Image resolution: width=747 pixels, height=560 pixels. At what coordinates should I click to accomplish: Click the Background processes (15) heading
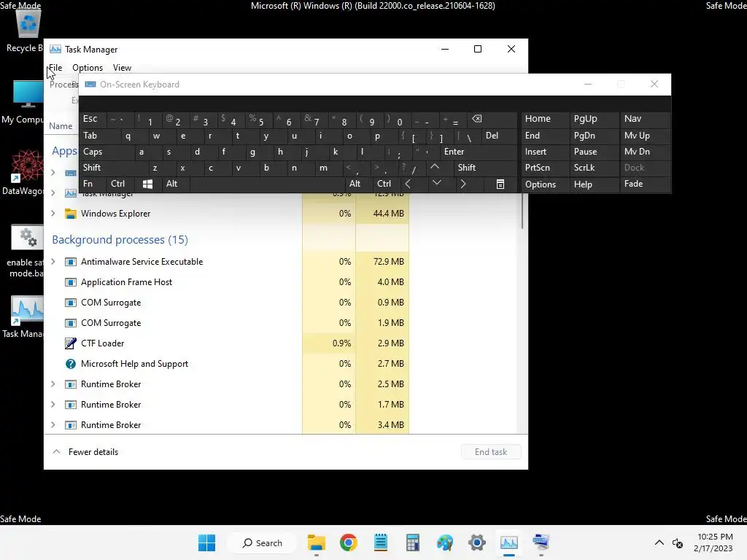(x=120, y=239)
